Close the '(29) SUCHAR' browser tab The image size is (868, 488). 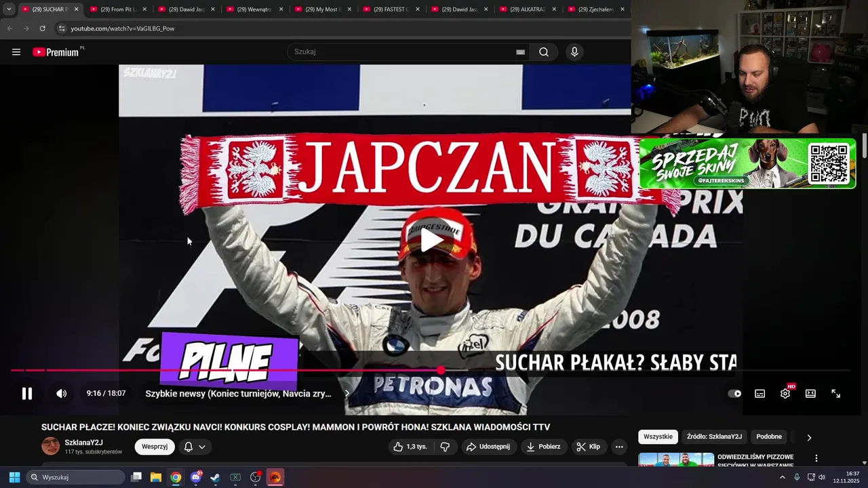click(x=76, y=9)
